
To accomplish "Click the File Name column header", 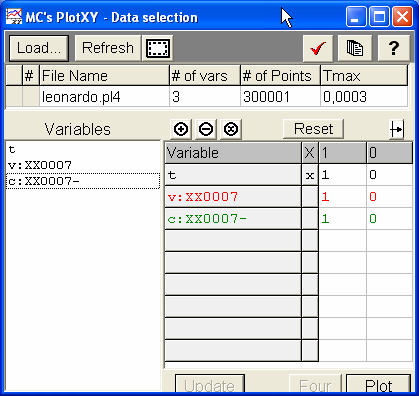I will pos(104,76).
